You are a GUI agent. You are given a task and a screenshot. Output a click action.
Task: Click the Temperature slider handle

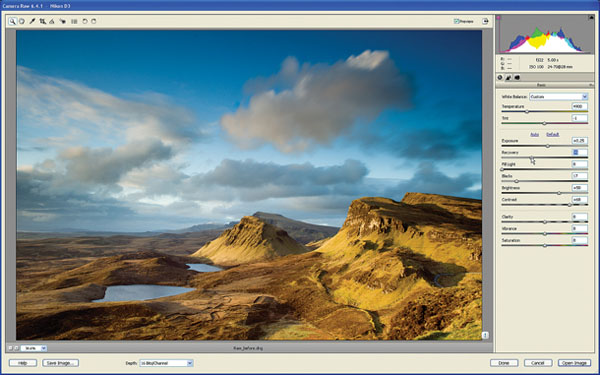527,112
